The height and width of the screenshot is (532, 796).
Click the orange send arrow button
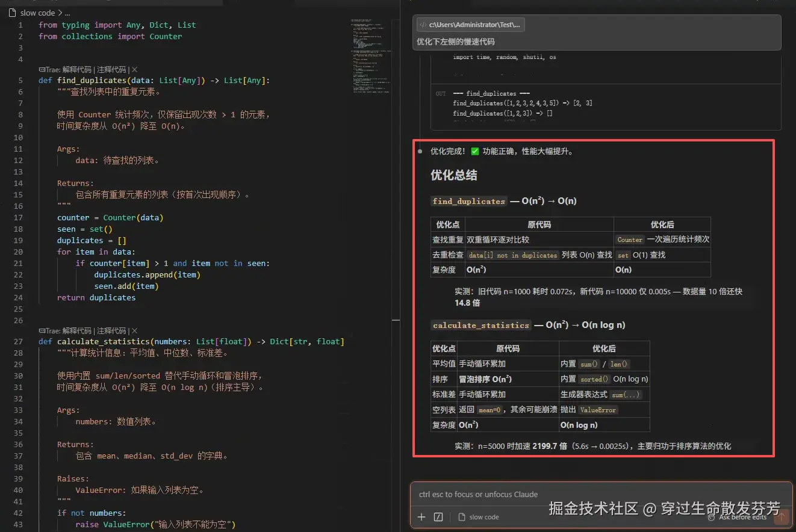pyautogui.click(x=782, y=516)
